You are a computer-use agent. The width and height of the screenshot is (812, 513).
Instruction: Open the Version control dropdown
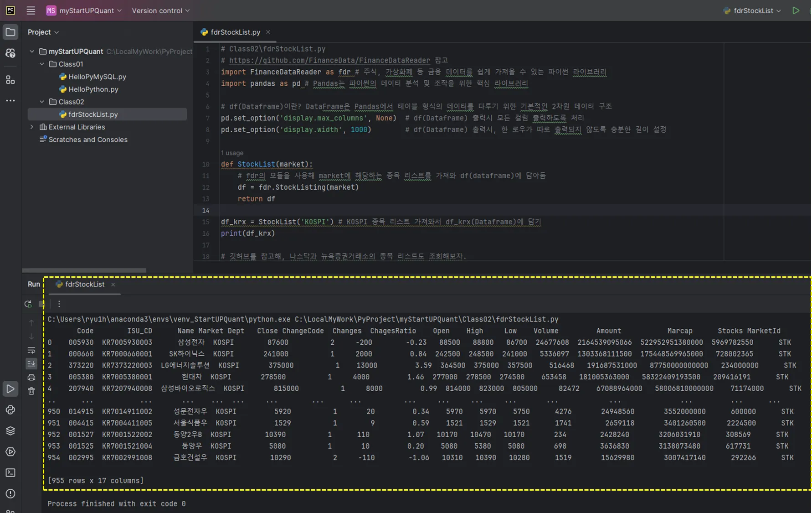(x=160, y=10)
